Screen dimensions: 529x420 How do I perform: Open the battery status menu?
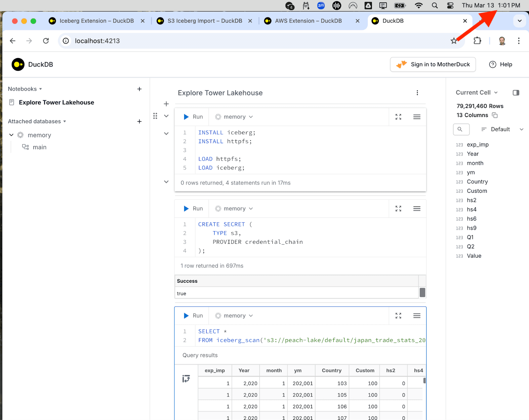(400, 5)
